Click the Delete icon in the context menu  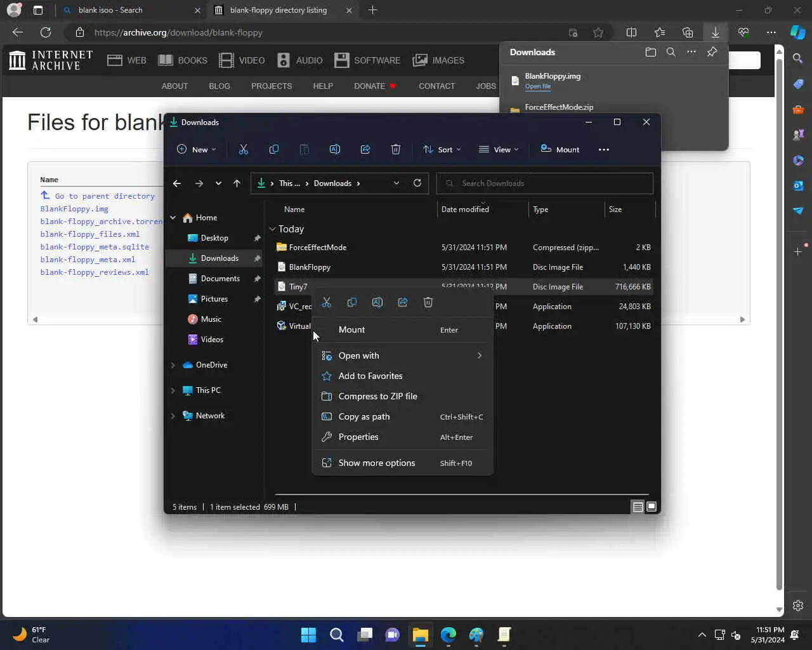coord(428,302)
